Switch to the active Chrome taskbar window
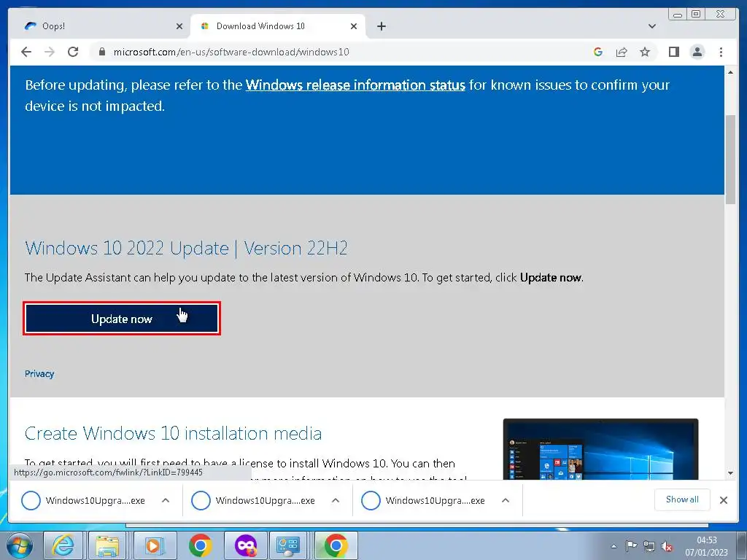This screenshot has height=560, width=747. pos(336,545)
